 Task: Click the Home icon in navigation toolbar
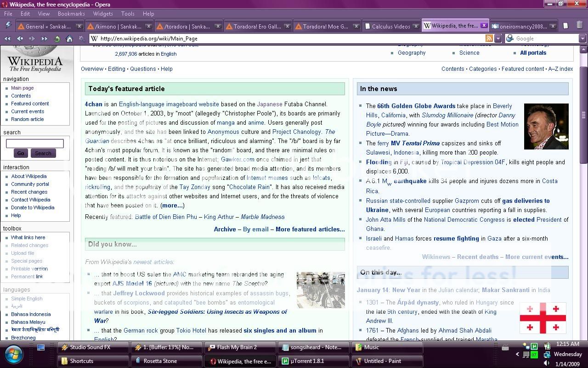pos(69,39)
